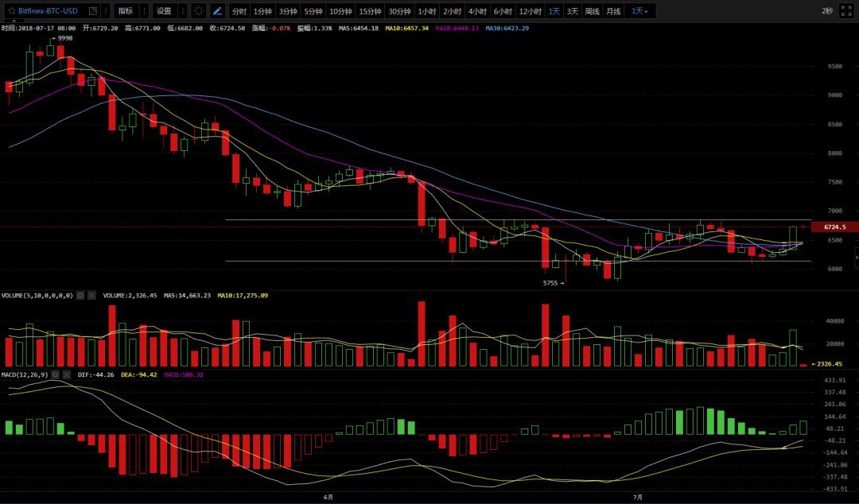Click the current price tag 6724.5
This screenshot has width=859, height=504.
pyautogui.click(x=834, y=227)
